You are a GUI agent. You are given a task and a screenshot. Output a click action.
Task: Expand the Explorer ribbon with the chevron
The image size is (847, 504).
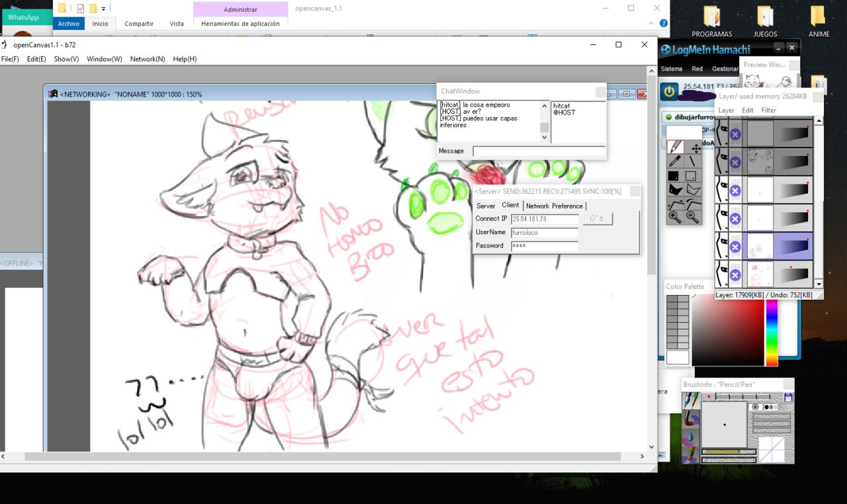(651, 23)
